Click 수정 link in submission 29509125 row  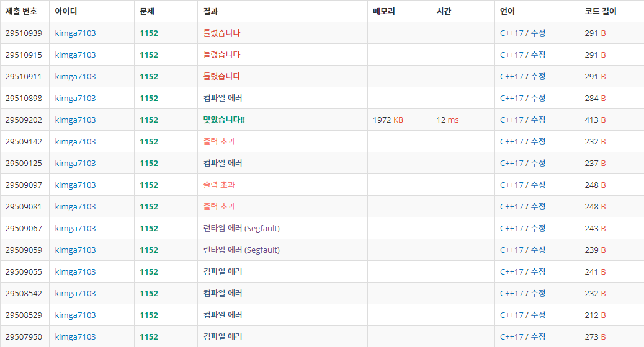coord(538,164)
